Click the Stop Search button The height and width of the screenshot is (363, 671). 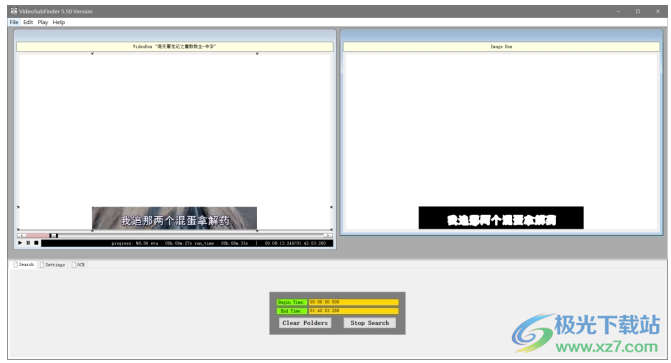point(370,323)
